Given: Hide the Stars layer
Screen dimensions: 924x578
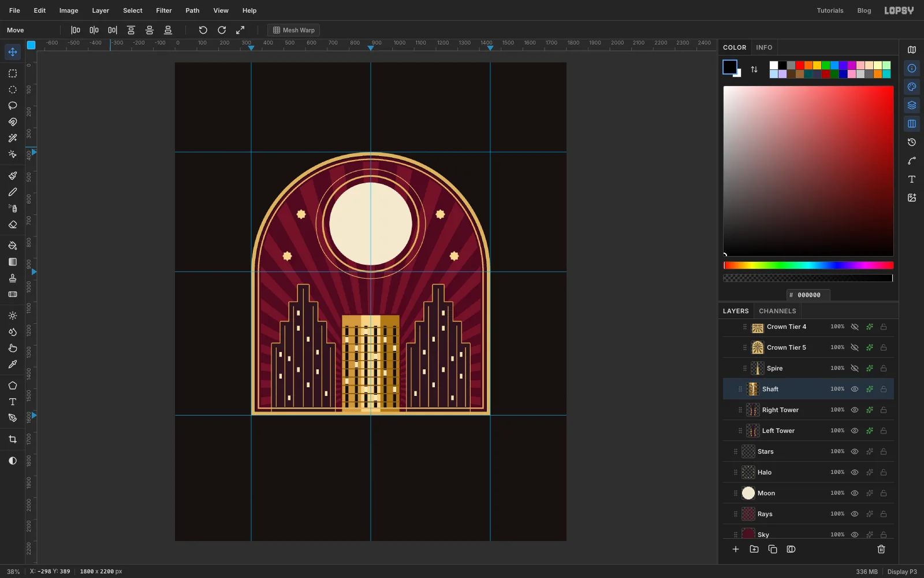Looking at the screenshot, I should coord(855,451).
